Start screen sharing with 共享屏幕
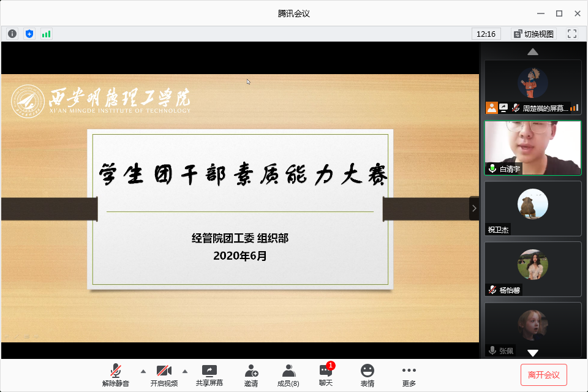This screenshot has height=392, width=588. click(x=209, y=375)
